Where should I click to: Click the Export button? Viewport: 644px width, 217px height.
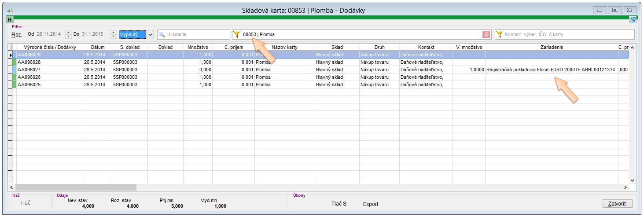point(370,204)
